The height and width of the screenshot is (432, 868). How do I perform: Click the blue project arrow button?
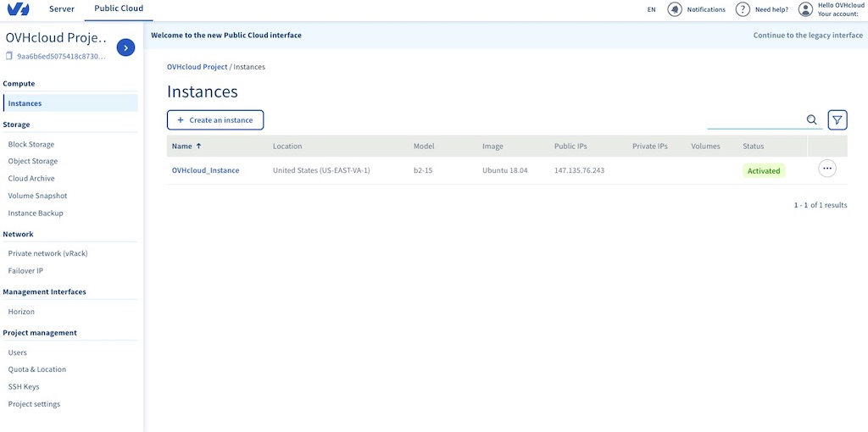pos(125,48)
